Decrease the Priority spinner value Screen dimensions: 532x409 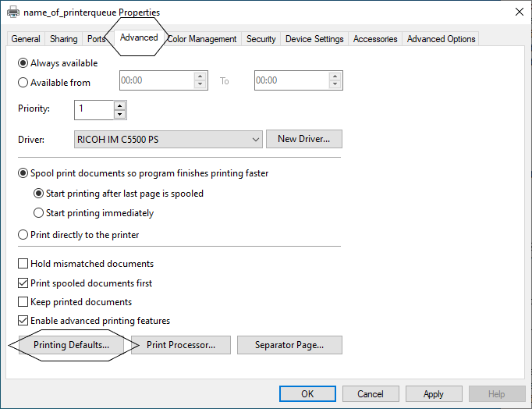(119, 114)
